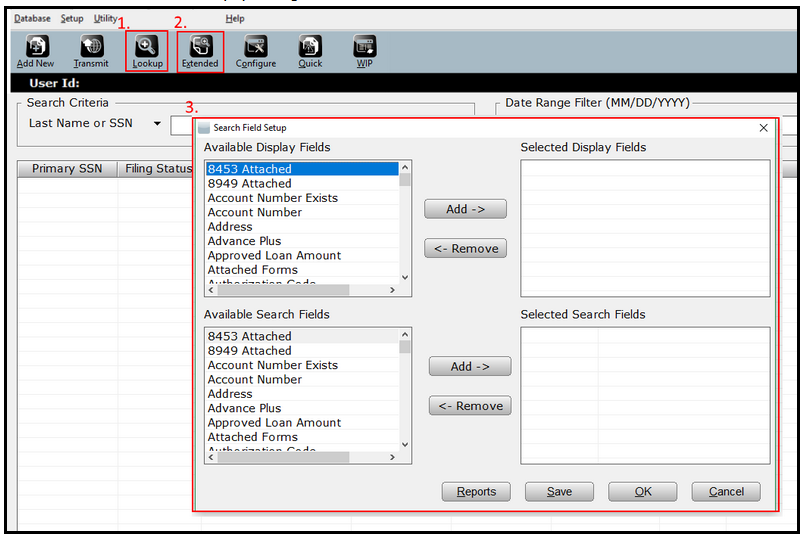Click the Add New toolbar icon
Viewport: 804px width, 537px height.
coord(36,51)
